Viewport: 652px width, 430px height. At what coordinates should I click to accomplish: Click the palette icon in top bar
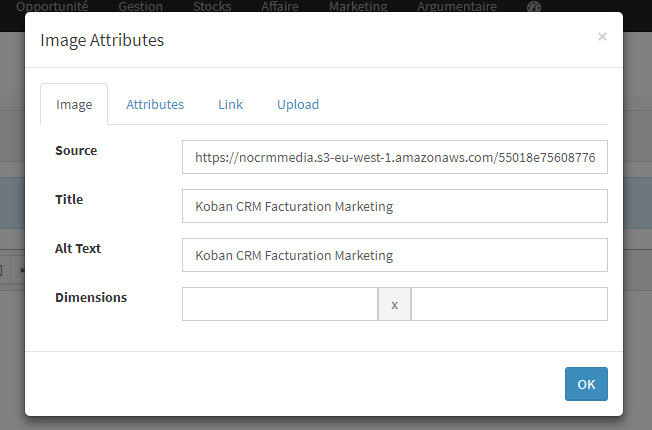click(534, 6)
